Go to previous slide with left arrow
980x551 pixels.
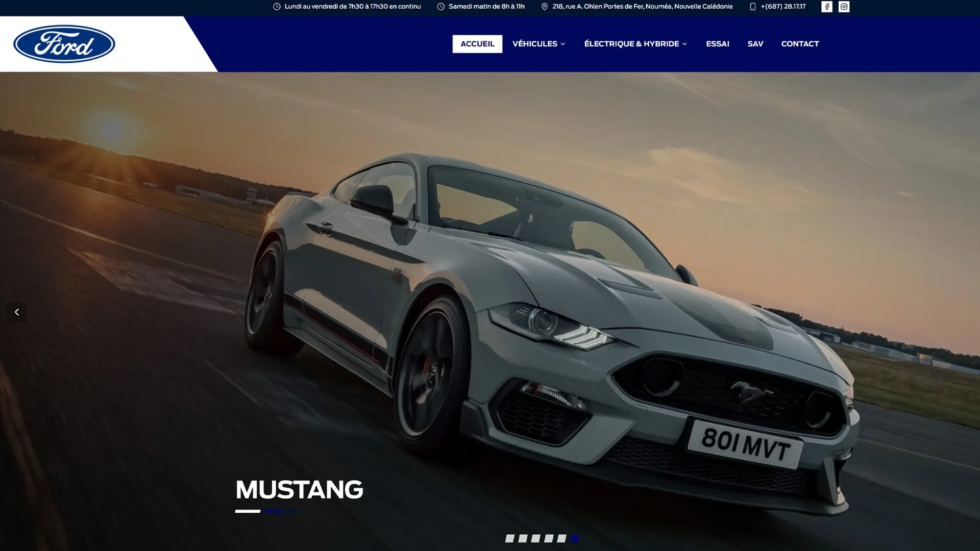pos(17,312)
